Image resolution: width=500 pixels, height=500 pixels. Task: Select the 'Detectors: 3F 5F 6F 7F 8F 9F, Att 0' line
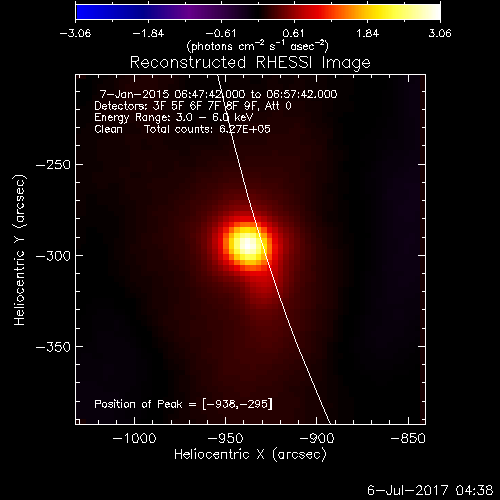[x=193, y=106]
